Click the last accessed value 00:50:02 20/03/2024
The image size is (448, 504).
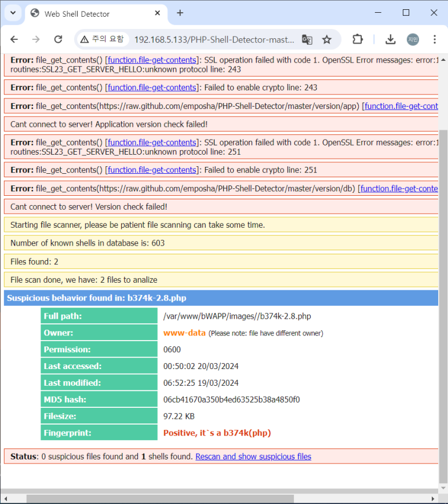click(x=201, y=366)
